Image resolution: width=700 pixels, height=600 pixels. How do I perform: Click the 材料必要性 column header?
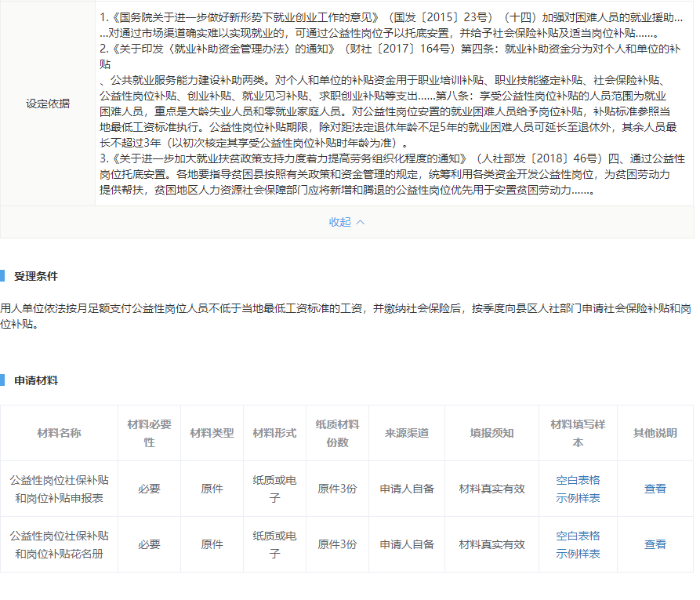coord(149,433)
